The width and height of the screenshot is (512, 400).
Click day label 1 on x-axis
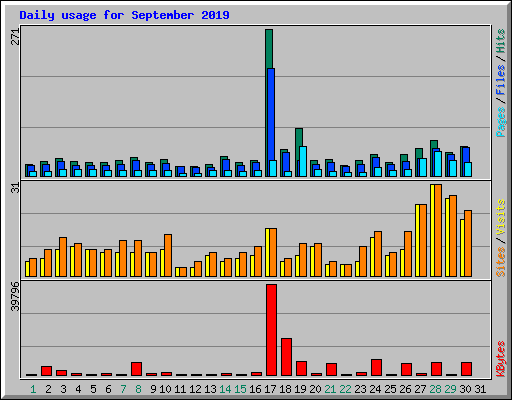[33, 389]
